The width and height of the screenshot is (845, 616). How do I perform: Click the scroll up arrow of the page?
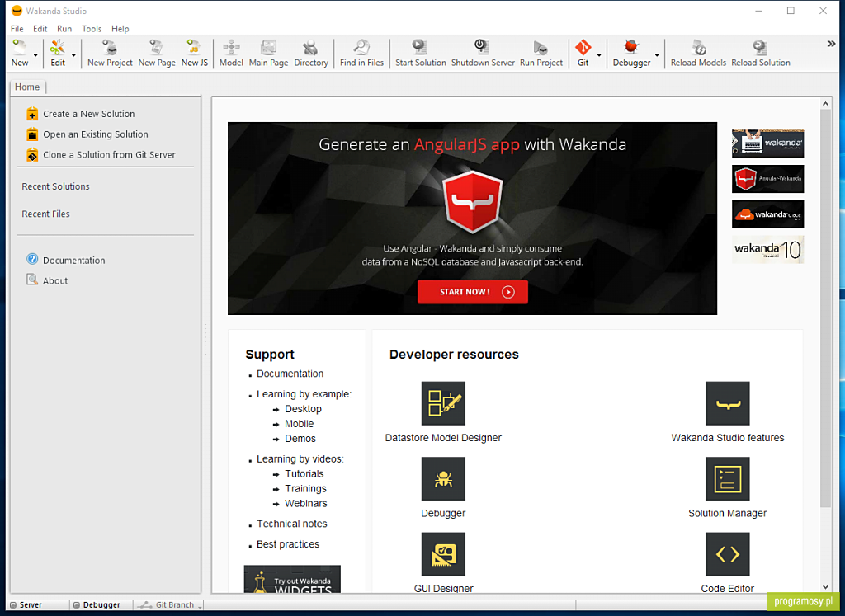(x=825, y=103)
